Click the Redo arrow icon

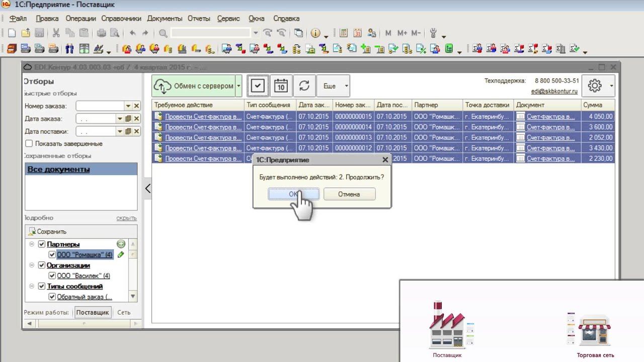pos(145,33)
